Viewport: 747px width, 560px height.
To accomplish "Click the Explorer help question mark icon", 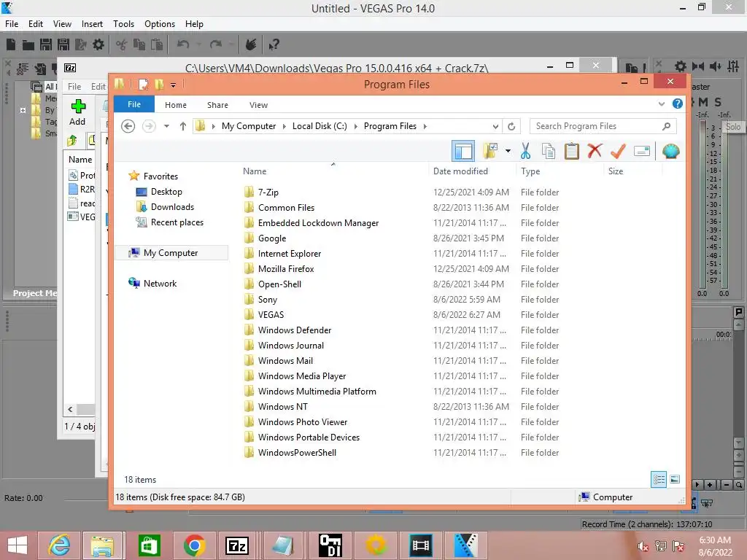I will click(x=677, y=104).
